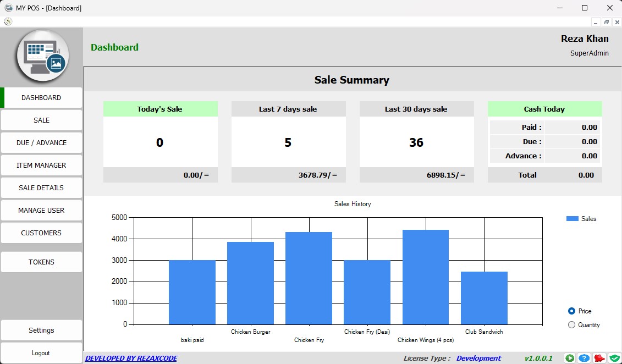Click the red bell icon in status bar
Screen dimensions: 622x364
[x=599, y=358]
